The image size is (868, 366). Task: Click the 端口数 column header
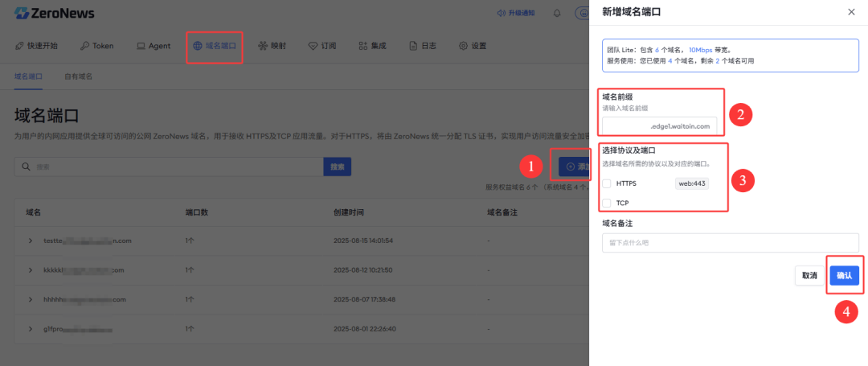point(197,212)
